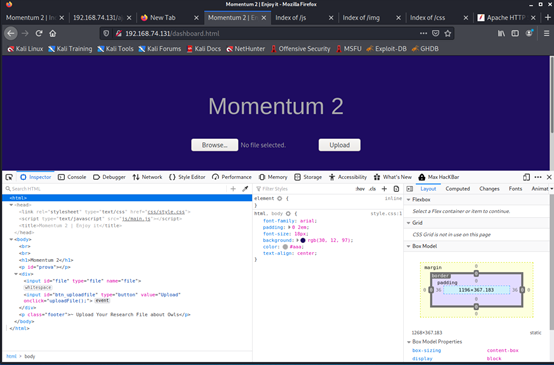Toggle Responsive Design Mode

tap(526, 177)
